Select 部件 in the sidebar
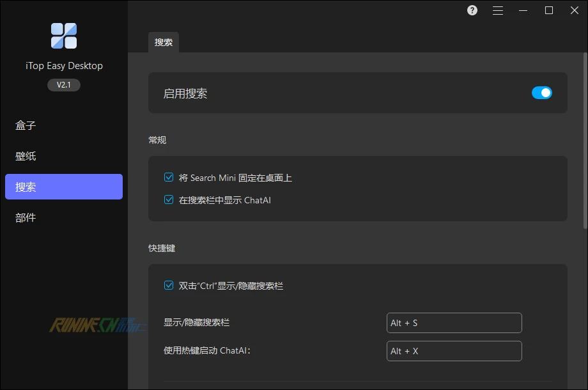This screenshot has height=390, width=588. 64,217
